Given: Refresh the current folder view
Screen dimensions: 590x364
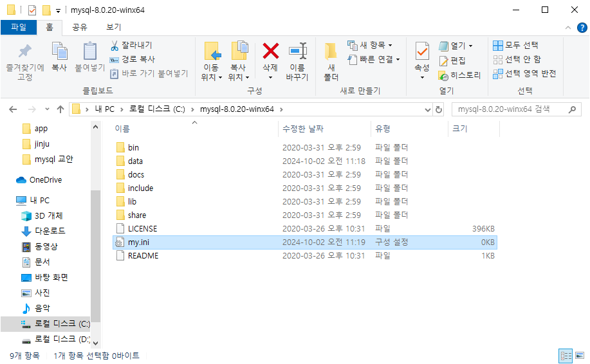Looking at the screenshot, I should [x=439, y=109].
